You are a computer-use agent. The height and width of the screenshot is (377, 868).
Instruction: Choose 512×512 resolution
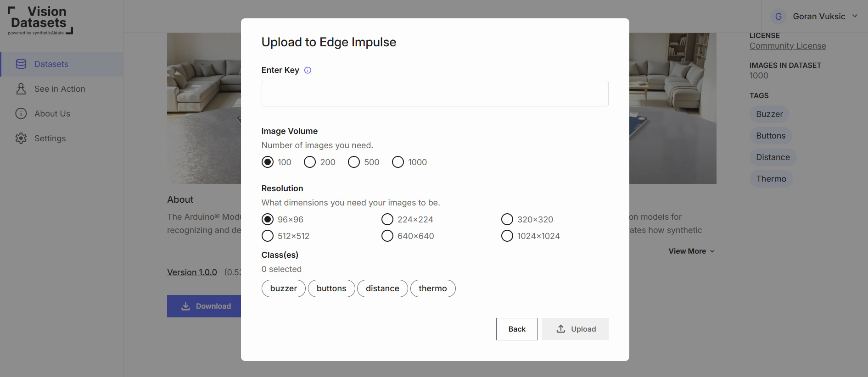268,236
